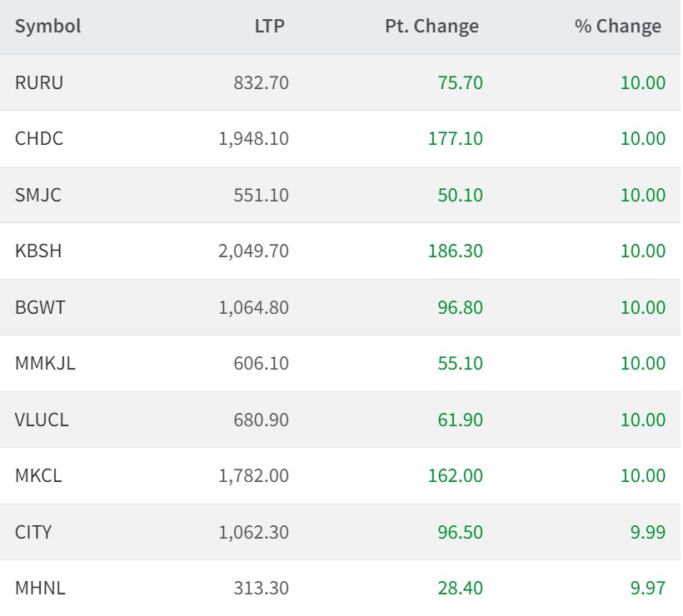The image size is (683, 616).
Task: Select CHDC point change 177.10
Action: pos(455,138)
